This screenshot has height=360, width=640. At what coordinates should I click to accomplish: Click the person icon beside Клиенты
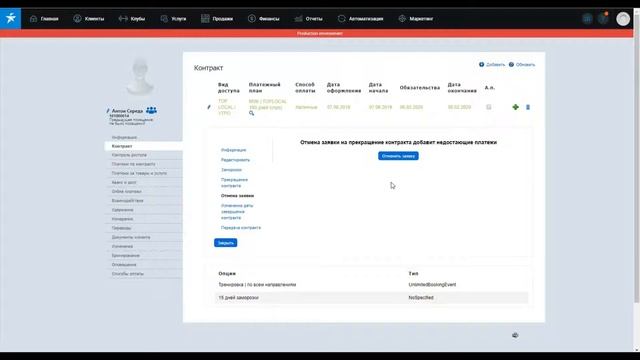coord(77,19)
